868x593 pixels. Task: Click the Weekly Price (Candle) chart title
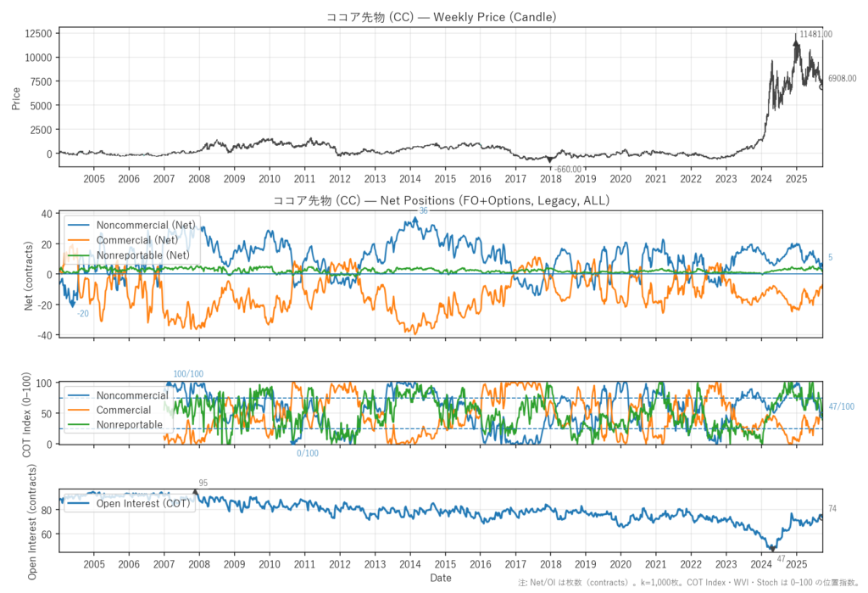click(442, 17)
